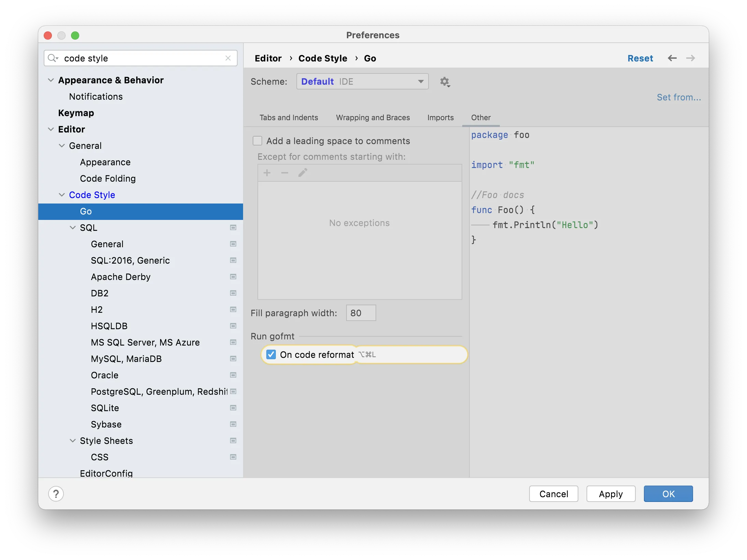Screen dimensions: 747x560
Task: Open the Scheme Default dropdown
Action: coord(362,82)
